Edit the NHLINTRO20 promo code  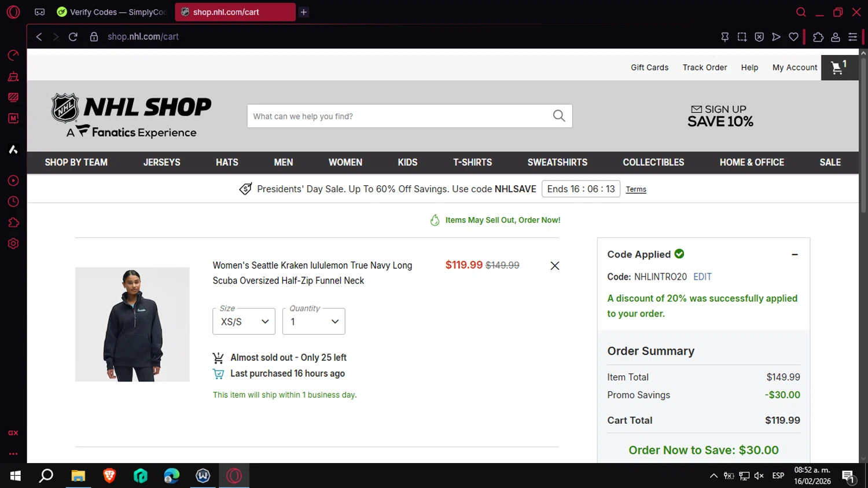tap(703, 277)
